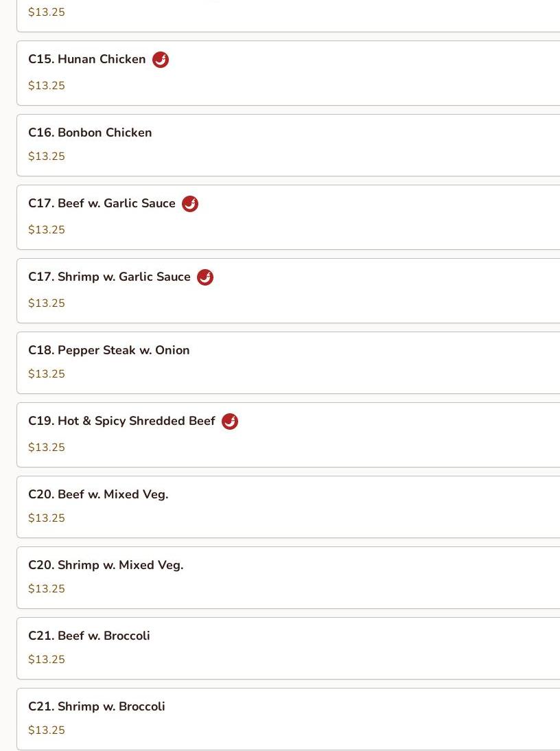The image size is (560, 751).
Task: Open C19. Hot & Spicy Shredded Beef
Action: tap(289, 435)
